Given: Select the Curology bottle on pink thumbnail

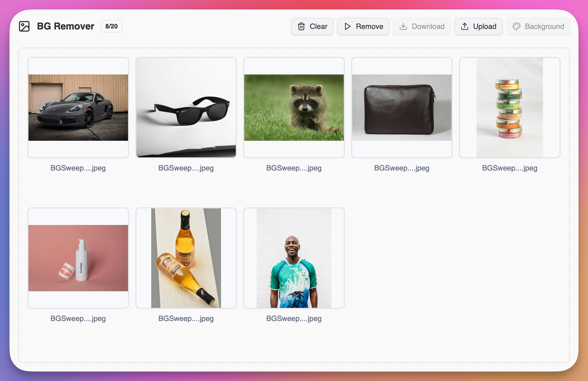Looking at the screenshot, I should tap(78, 258).
